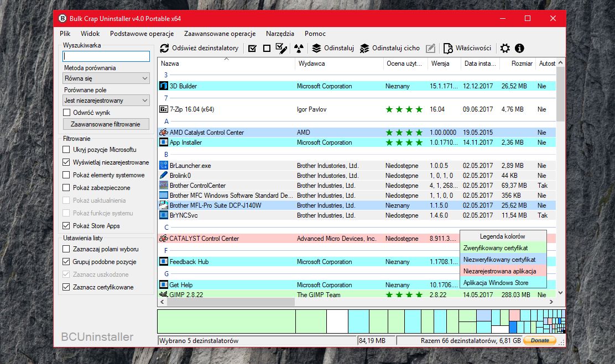Click the deselect all empty box icon
Screen dimensions: 615x364
[267, 49]
